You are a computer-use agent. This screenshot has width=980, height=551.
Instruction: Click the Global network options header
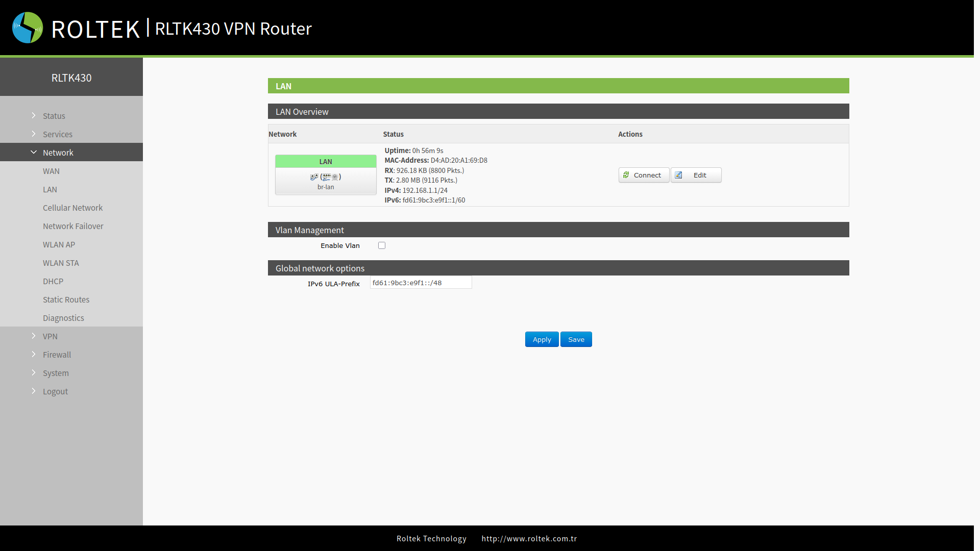tap(558, 268)
